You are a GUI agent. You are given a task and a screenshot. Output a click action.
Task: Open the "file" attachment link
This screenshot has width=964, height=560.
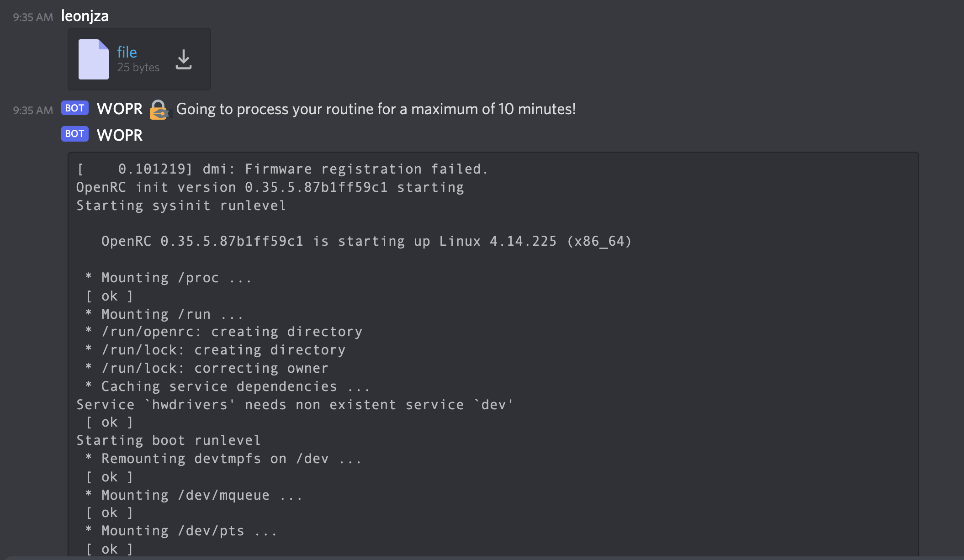click(x=127, y=53)
